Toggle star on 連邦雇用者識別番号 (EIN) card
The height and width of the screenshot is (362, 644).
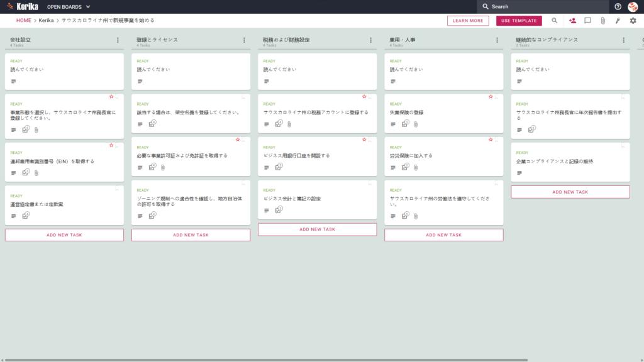pyautogui.click(x=111, y=145)
